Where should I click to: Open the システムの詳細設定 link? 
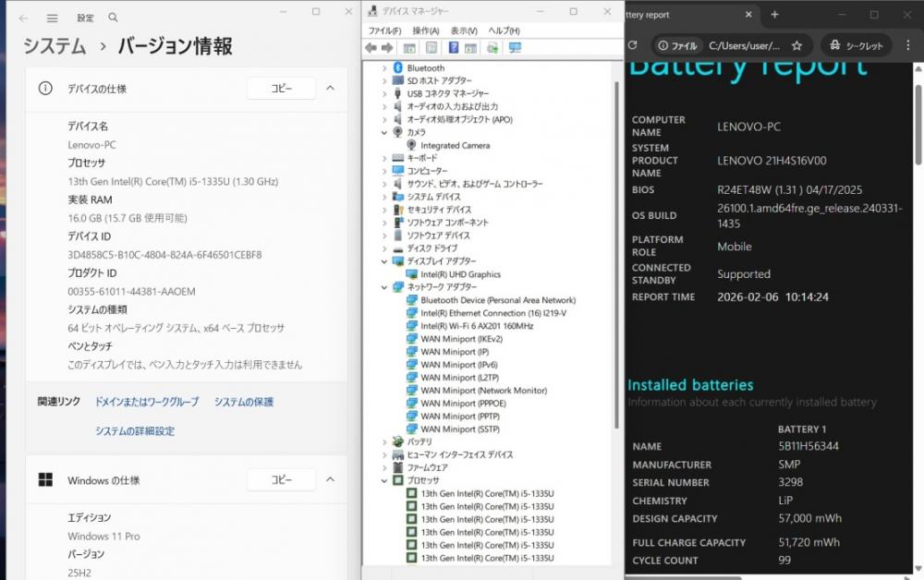(135, 431)
